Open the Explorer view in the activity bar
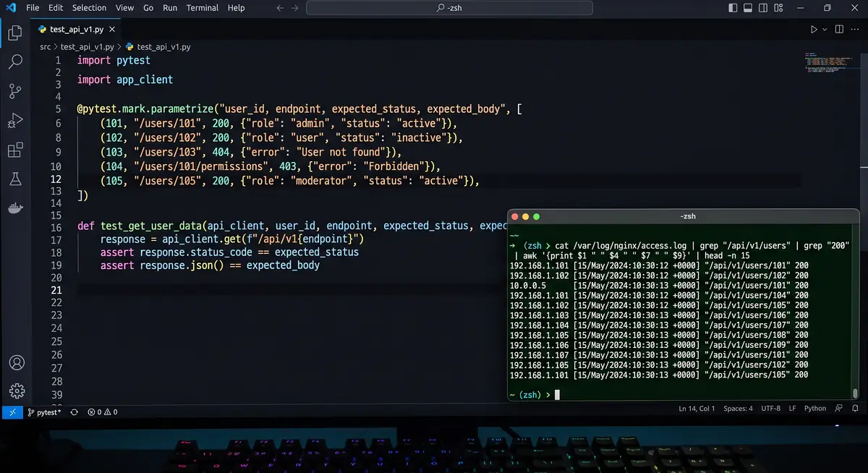This screenshot has height=473, width=868. (x=15, y=33)
